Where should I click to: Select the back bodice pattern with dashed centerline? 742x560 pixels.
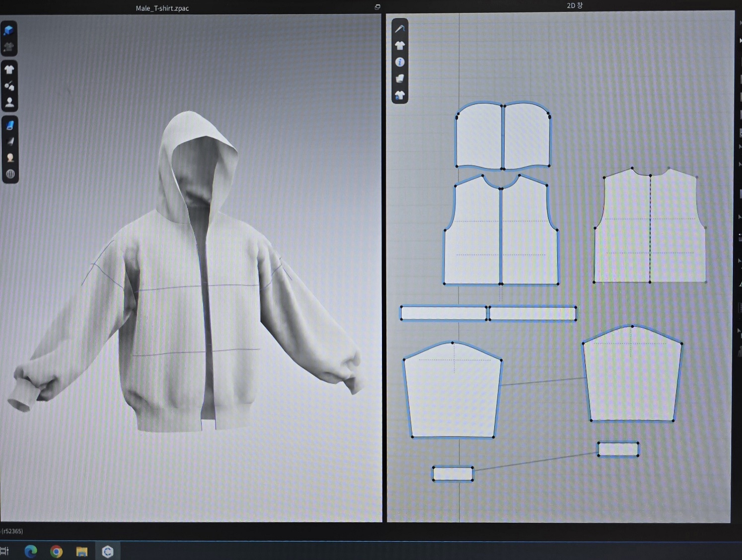tap(650, 228)
